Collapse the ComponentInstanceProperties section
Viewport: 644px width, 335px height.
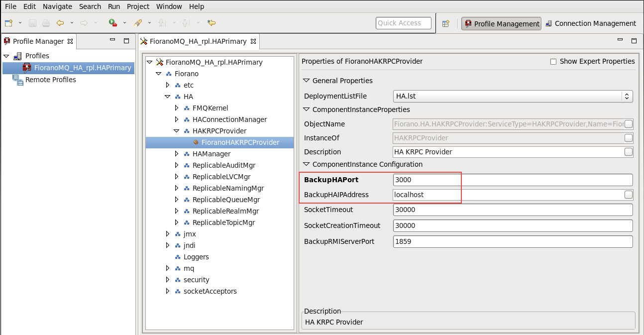tap(306, 110)
